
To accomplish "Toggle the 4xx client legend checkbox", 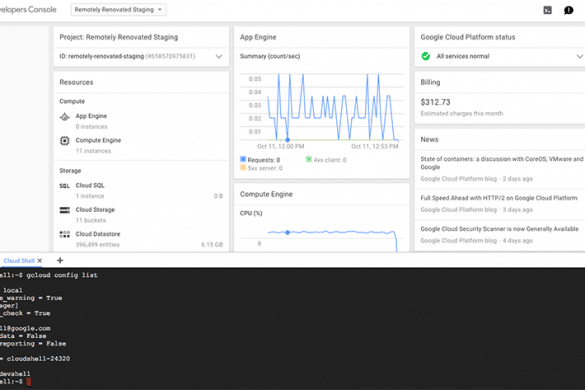I will click(309, 159).
